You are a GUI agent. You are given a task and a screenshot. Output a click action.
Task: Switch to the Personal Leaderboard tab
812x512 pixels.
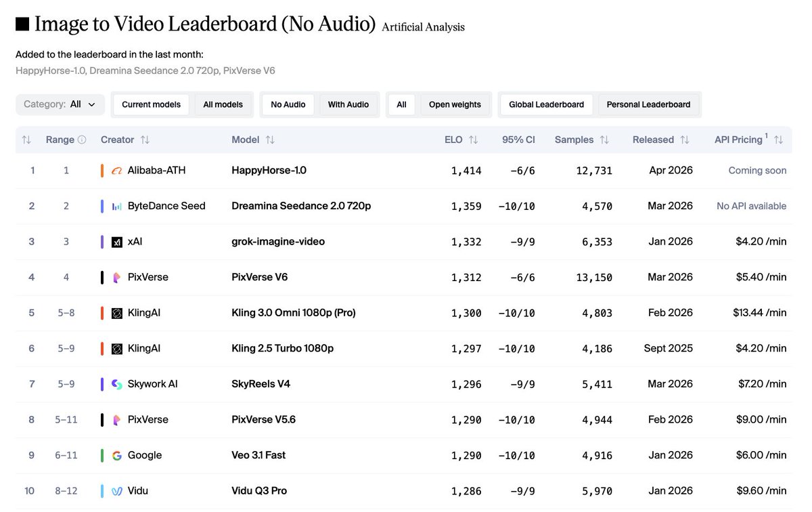(x=648, y=104)
